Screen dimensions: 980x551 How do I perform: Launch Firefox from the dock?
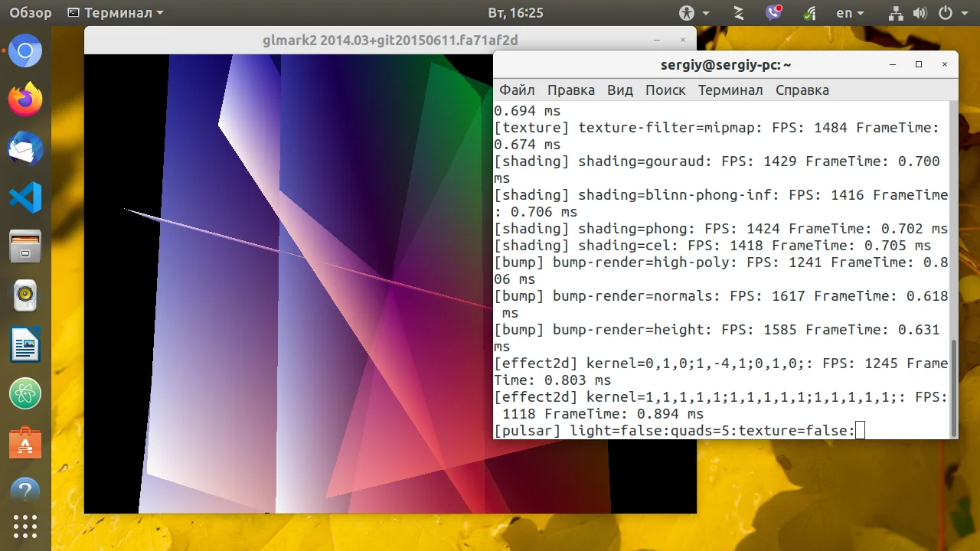point(25,99)
